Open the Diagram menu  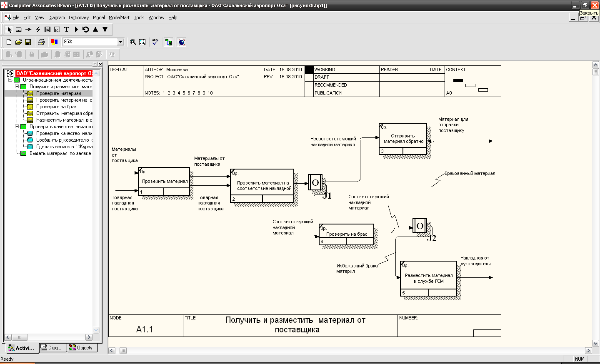tap(56, 17)
